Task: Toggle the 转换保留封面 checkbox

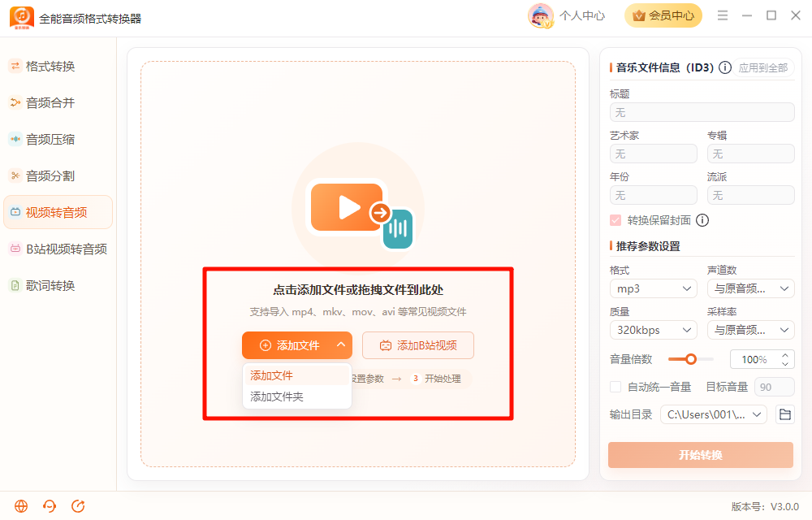Action: click(x=615, y=221)
